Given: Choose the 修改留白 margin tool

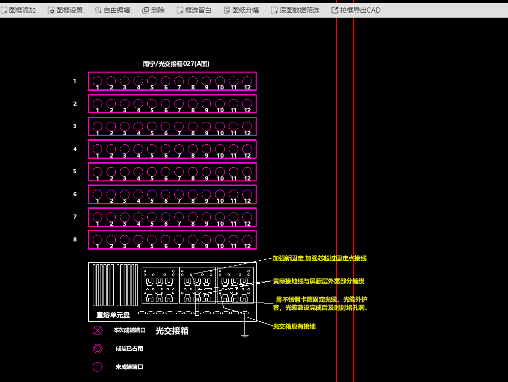Looking at the screenshot, I should pyautogui.click(x=194, y=10).
